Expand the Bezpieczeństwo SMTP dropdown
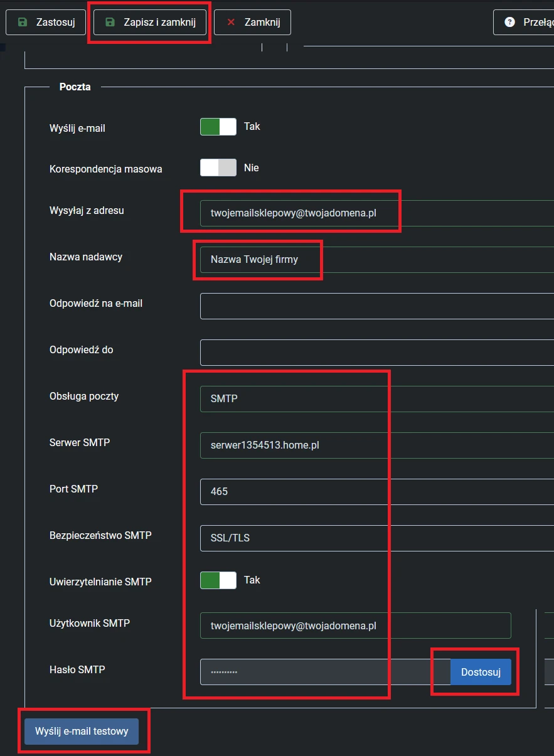The image size is (554, 756). coord(376,538)
